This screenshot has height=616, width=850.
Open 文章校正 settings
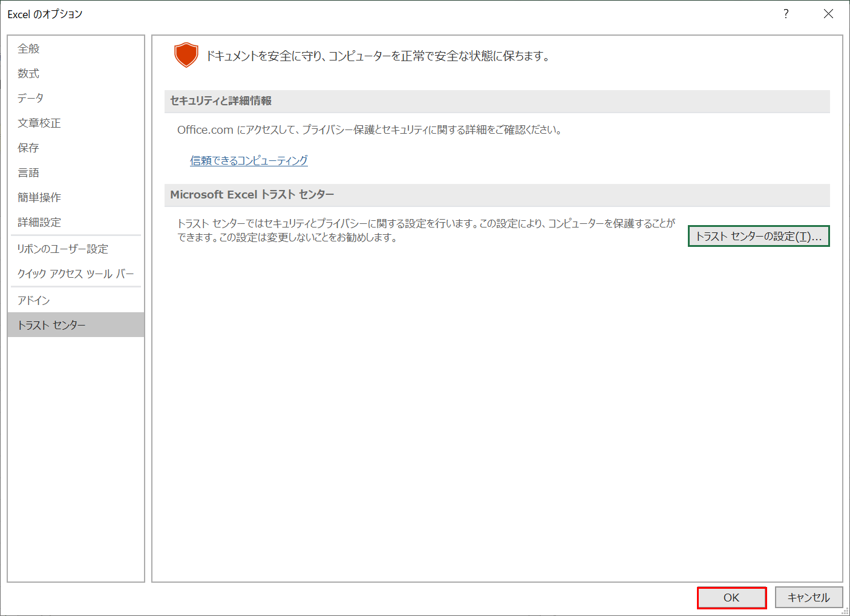tap(39, 122)
